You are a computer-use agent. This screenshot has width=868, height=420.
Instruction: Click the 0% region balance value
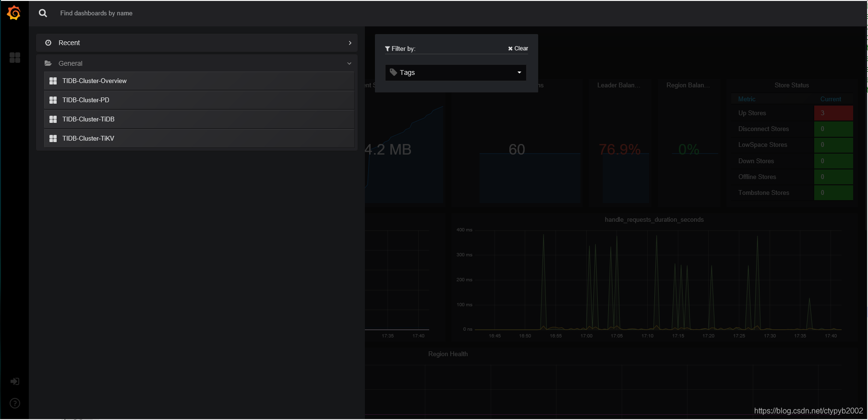(x=688, y=150)
